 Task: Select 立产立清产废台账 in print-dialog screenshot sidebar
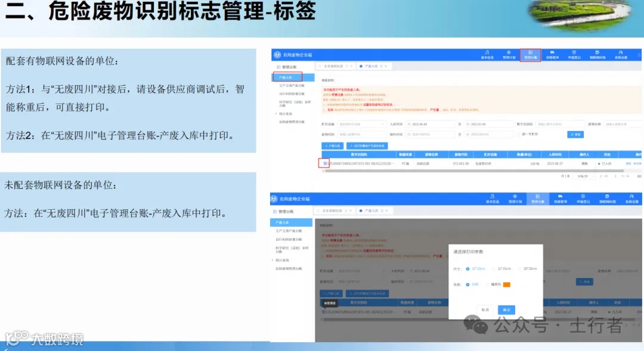[x=289, y=231]
